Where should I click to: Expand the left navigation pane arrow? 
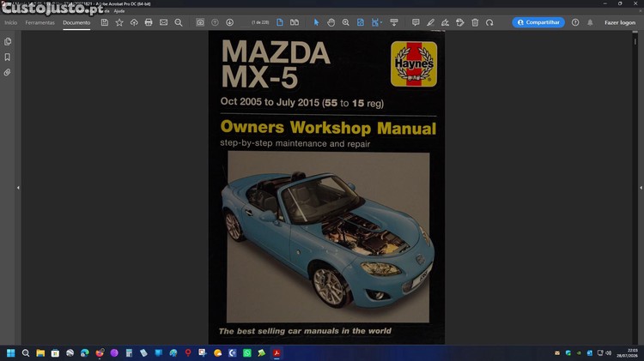click(x=18, y=188)
